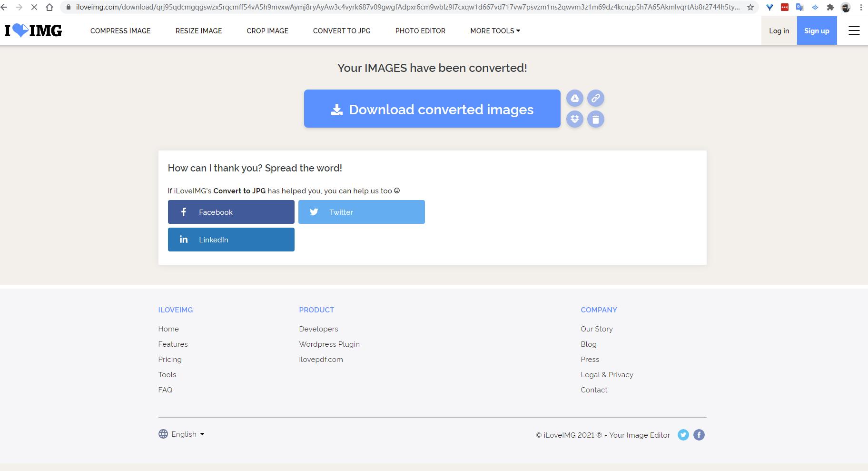Open Developers link
868x471 pixels.
coord(318,329)
